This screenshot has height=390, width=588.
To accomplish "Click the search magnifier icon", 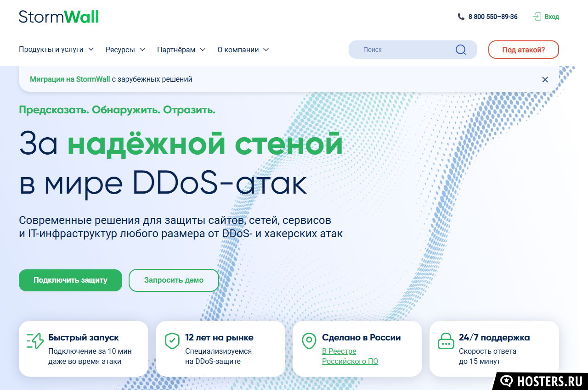I will [x=461, y=50].
